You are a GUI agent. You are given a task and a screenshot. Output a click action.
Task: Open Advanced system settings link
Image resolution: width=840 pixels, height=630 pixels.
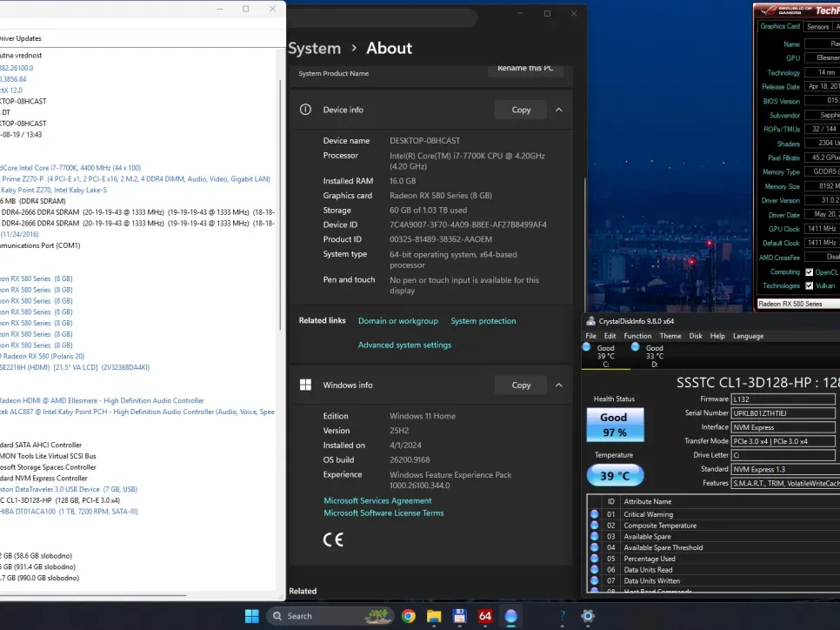404,345
